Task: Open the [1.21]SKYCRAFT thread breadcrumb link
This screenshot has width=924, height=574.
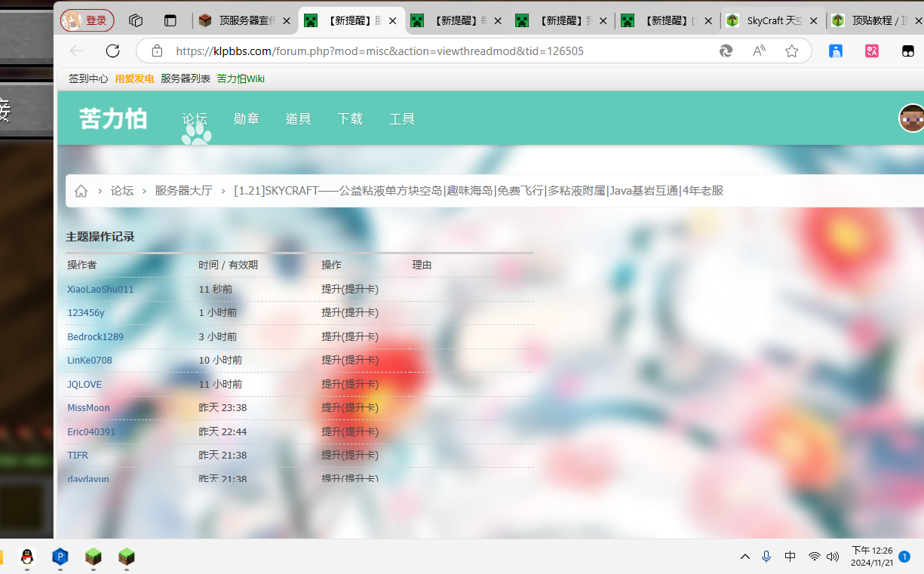Action: click(x=478, y=191)
